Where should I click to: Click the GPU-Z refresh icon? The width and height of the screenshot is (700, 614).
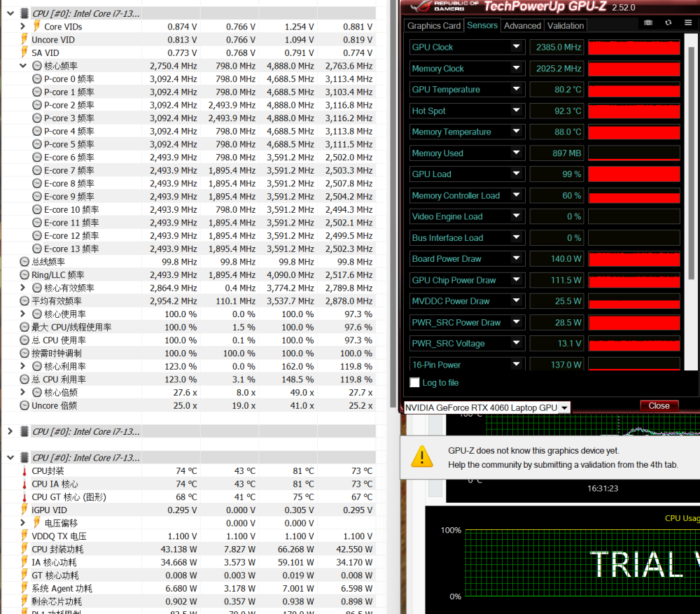coord(668,22)
